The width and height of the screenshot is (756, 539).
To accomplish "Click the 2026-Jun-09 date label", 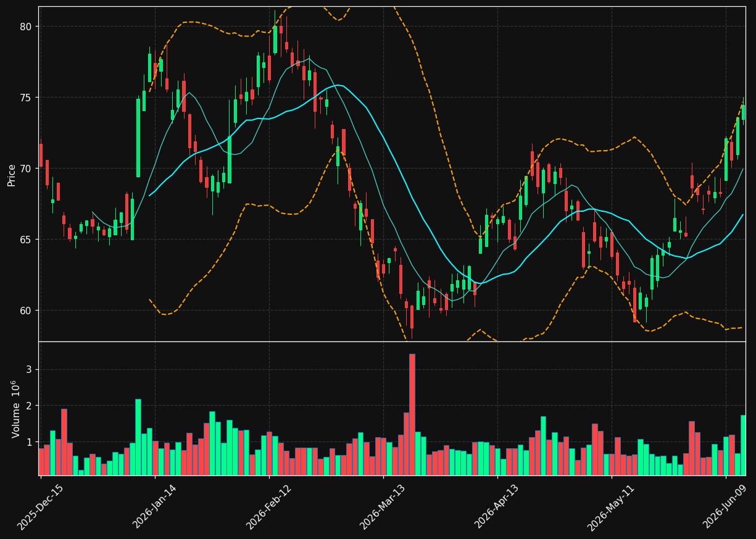I will (726, 506).
